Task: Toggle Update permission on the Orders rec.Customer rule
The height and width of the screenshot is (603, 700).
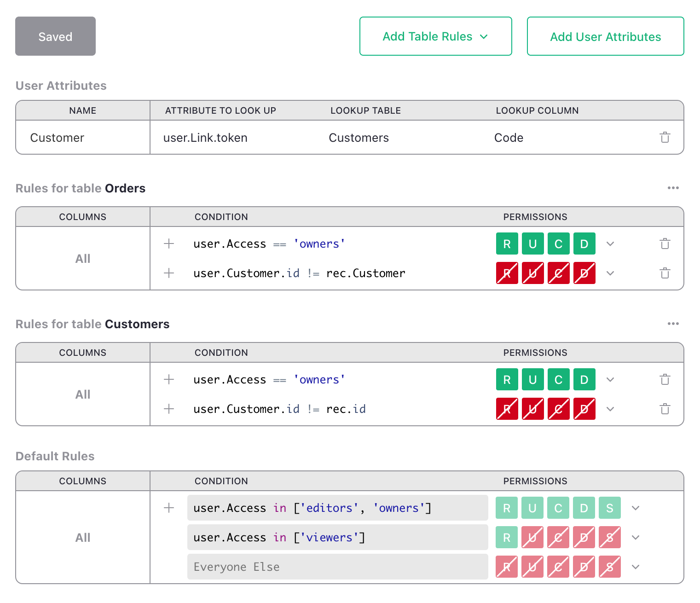Action: pos(532,273)
